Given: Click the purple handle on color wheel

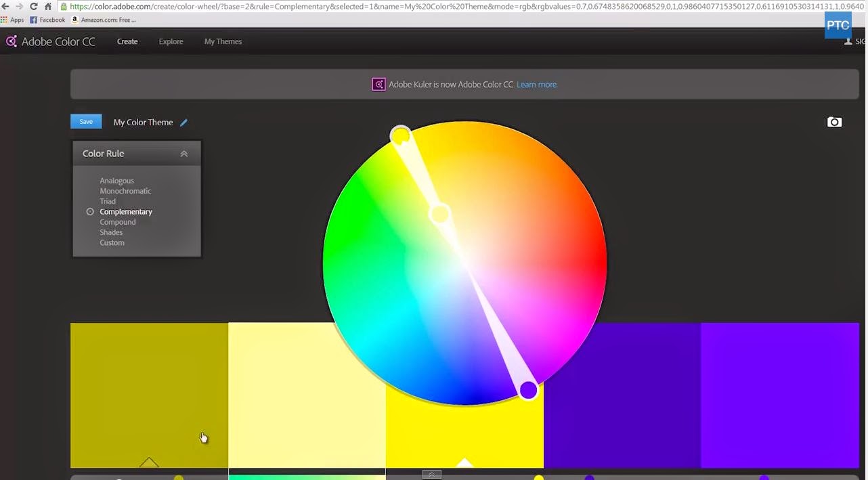Looking at the screenshot, I should [x=528, y=390].
